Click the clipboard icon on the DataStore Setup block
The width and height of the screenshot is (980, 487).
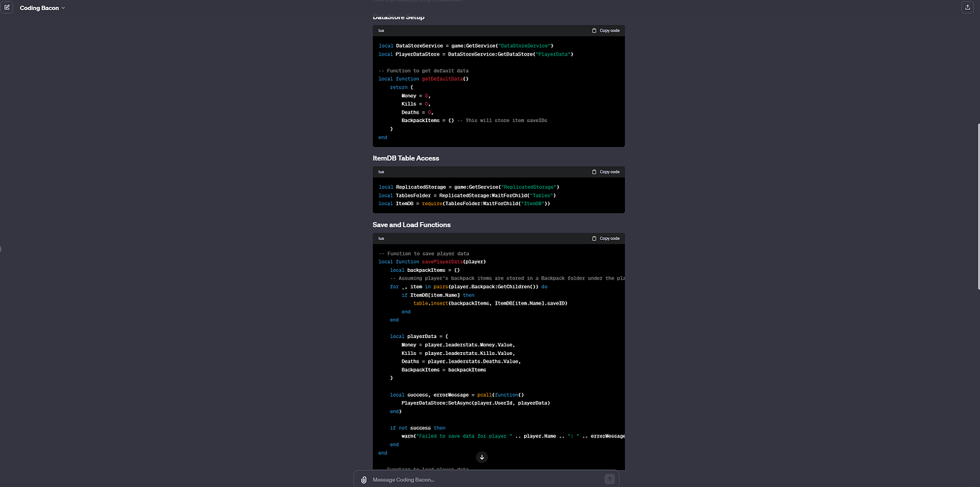coord(594,31)
